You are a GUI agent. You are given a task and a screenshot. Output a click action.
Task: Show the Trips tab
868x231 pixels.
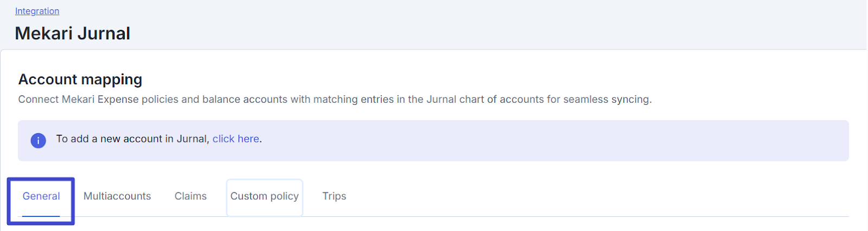click(334, 196)
